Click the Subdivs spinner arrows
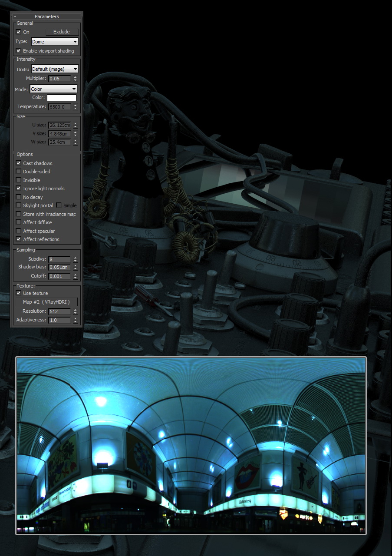This screenshot has width=392, height=556. click(76, 259)
